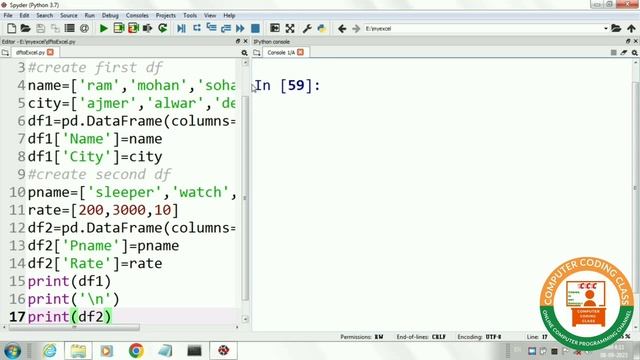This screenshot has width=640, height=360.
Task: Open the Windows Start menu
Action: pos(12,351)
